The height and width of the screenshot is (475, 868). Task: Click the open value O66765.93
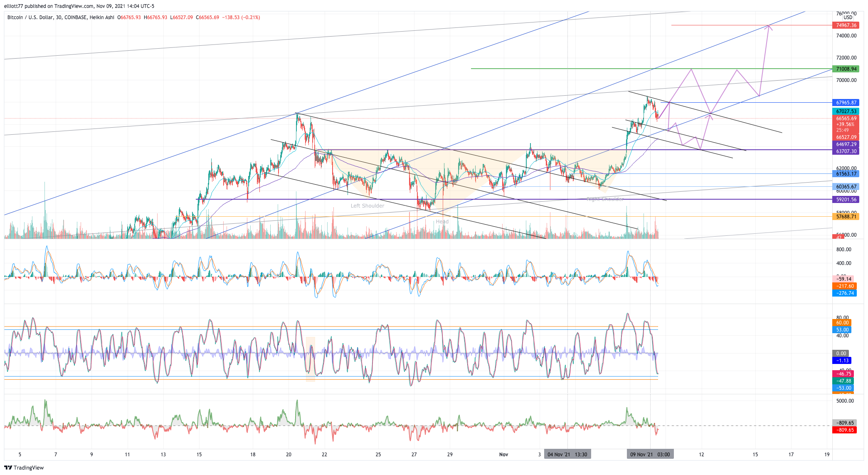coord(129,17)
